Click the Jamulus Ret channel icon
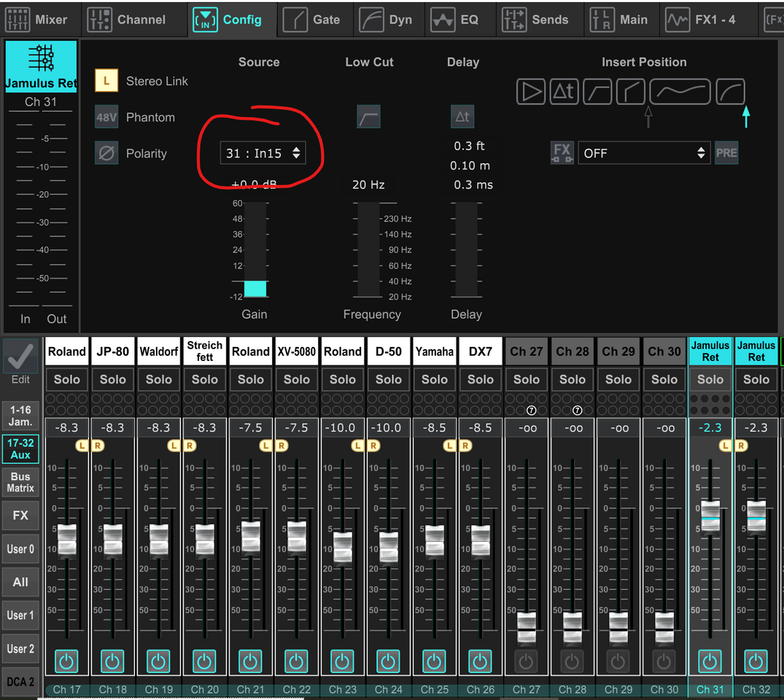 [41, 66]
